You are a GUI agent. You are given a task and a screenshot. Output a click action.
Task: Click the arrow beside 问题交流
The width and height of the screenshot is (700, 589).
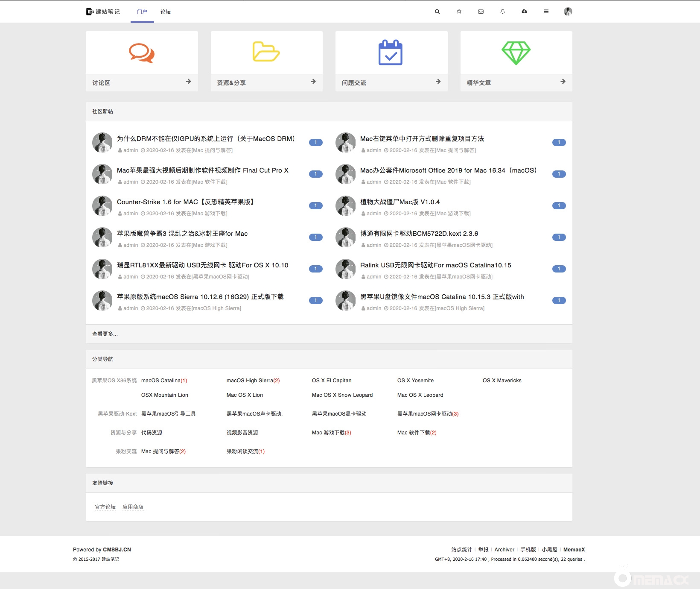438,82
